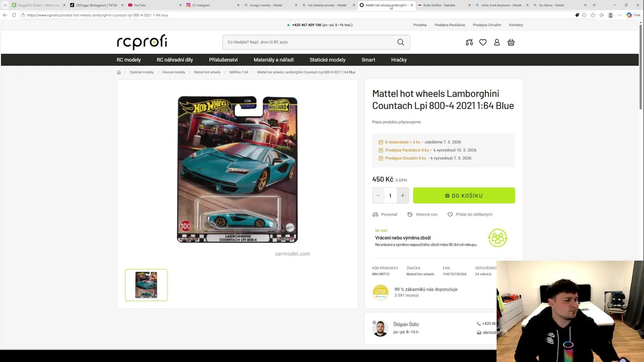The width and height of the screenshot is (644, 362).
Task: Open Materiály a nářadí menu
Action: click(274, 60)
